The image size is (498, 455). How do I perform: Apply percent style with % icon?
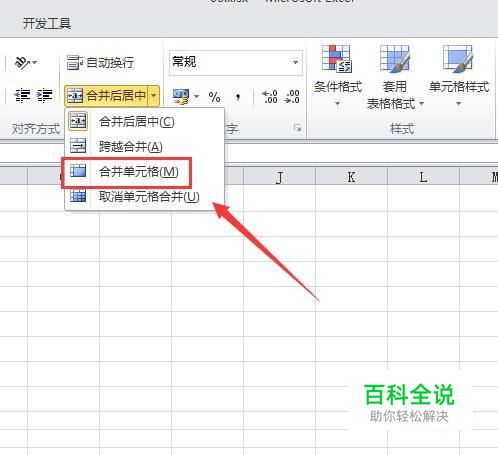pos(214,97)
